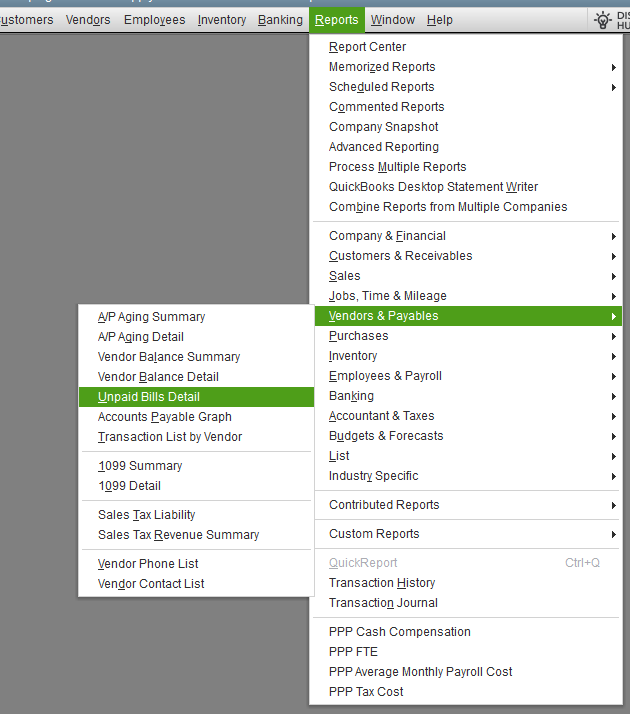The image size is (630, 714).
Task: Open Vendor Balance Summary
Action: click(x=196, y=357)
